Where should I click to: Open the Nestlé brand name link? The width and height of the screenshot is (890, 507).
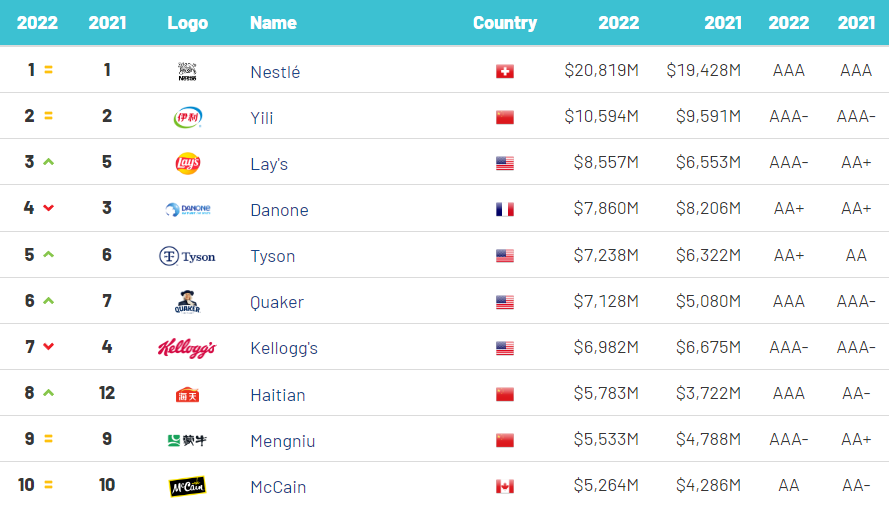tap(275, 72)
